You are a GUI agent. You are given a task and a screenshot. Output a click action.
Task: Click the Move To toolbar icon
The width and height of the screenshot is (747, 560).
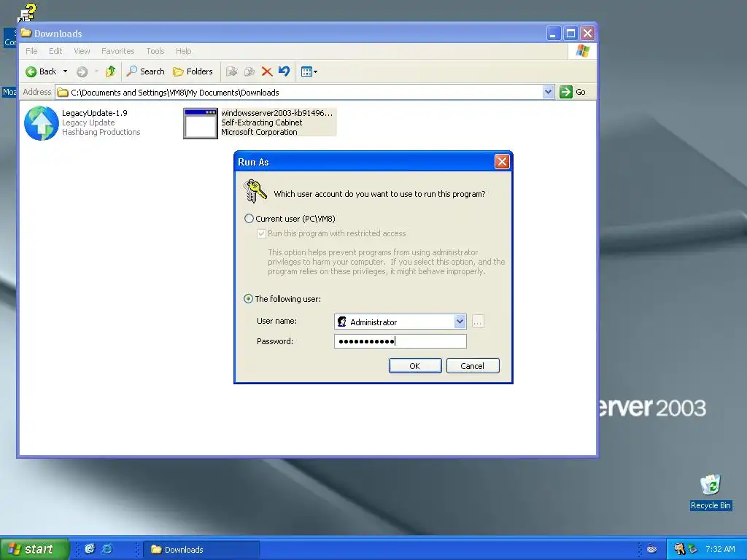pos(232,71)
